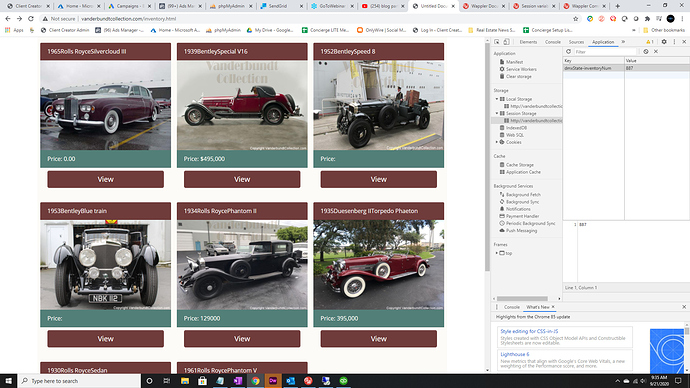The height and width of the screenshot is (388, 690).
Task: Open the Other bookmarks folder
Action: [x=664, y=30]
